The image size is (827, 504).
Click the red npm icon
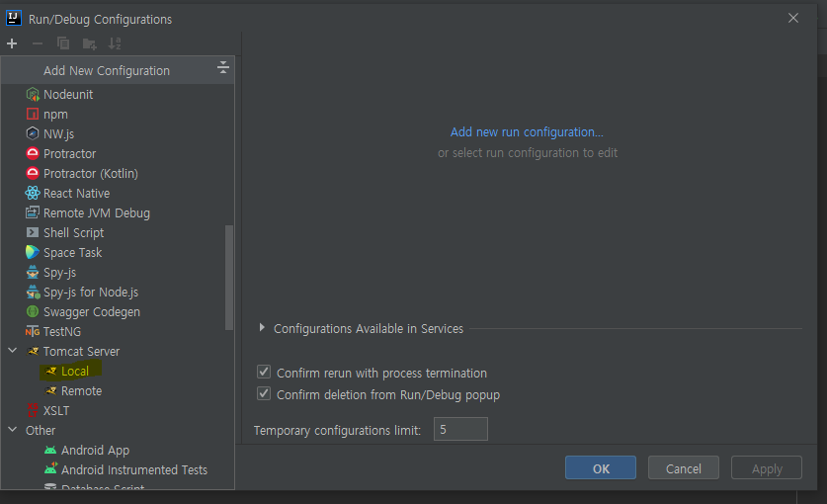tap(33, 114)
